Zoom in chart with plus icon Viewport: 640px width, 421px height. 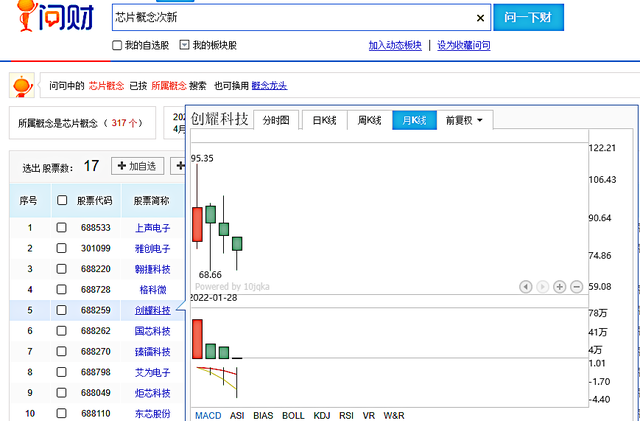pos(560,287)
